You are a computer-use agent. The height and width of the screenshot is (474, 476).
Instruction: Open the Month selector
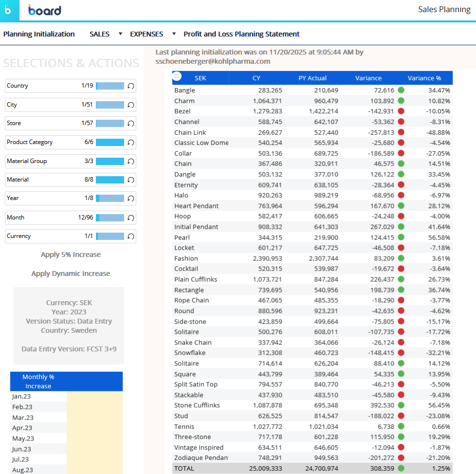click(x=71, y=218)
